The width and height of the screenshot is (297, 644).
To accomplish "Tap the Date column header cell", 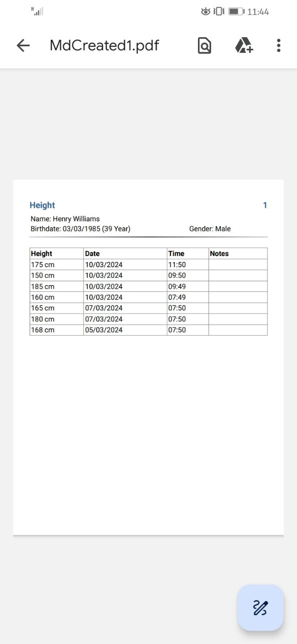I will [125, 254].
